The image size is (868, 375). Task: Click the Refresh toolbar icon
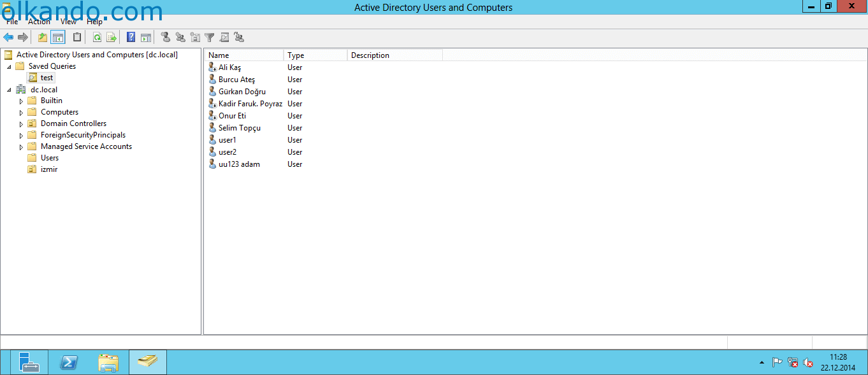(x=97, y=38)
